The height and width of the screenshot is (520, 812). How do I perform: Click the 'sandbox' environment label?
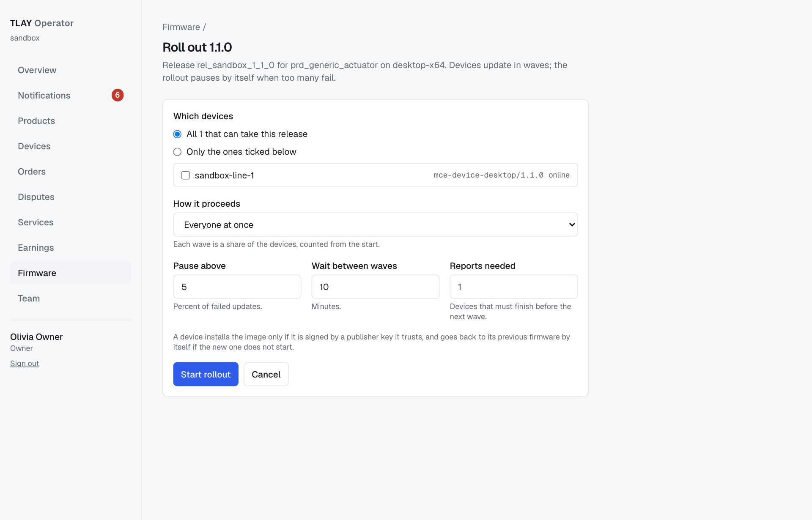[x=25, y=38]
